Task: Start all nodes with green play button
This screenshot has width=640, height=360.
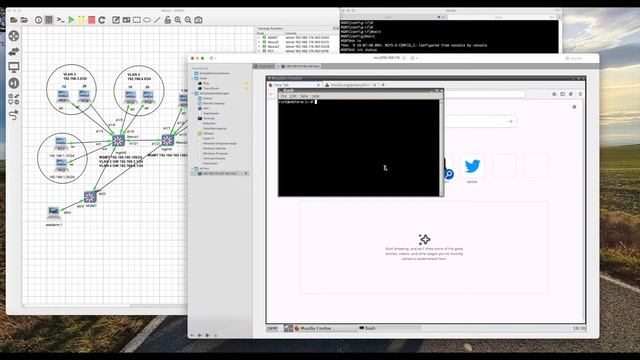Action: (x=71, y=20)
